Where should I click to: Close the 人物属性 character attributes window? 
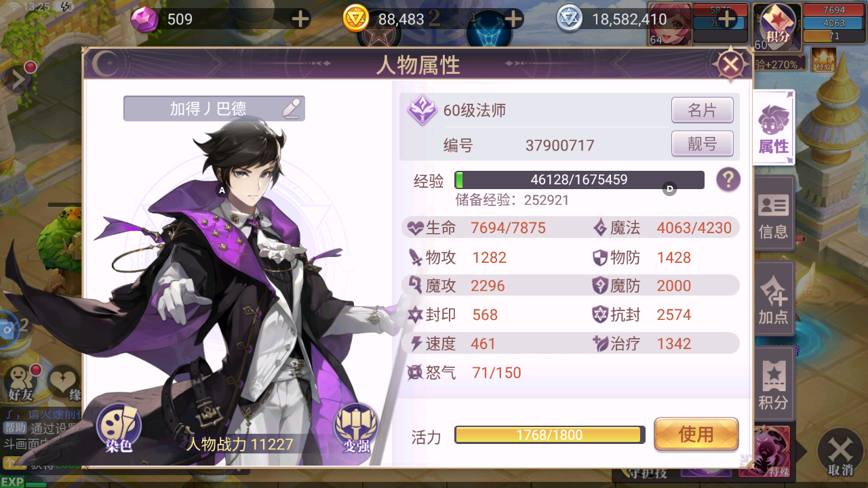(730, 65)
